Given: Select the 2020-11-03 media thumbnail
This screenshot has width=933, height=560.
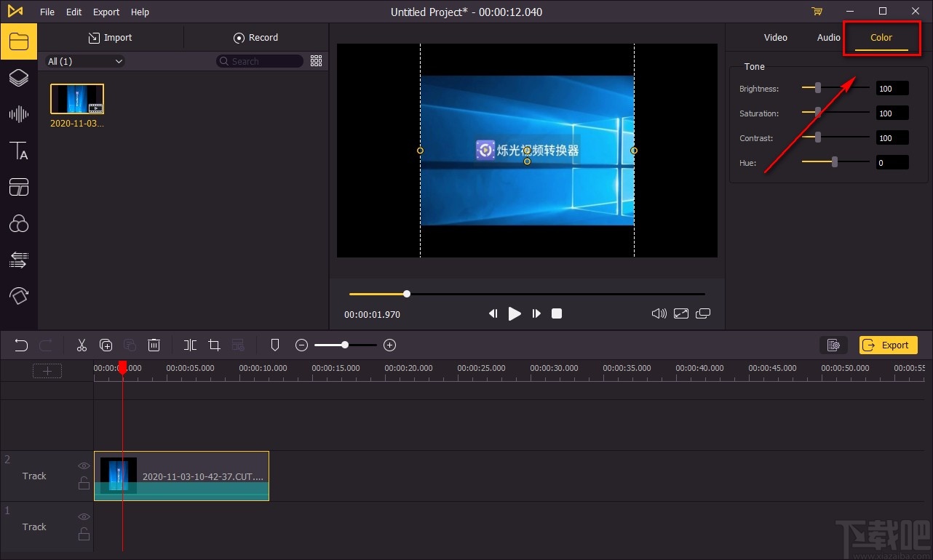Looking at the screenshot, I should tap(77, 99).
